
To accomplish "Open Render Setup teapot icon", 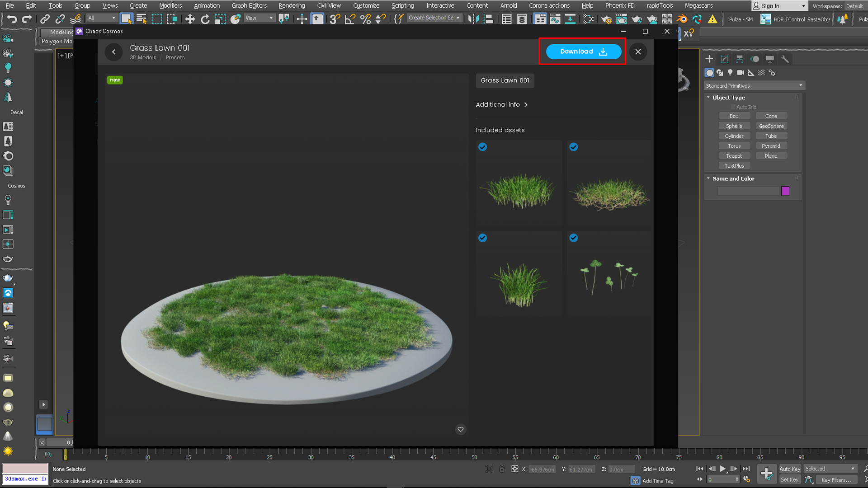I will (x=607, y=19).
